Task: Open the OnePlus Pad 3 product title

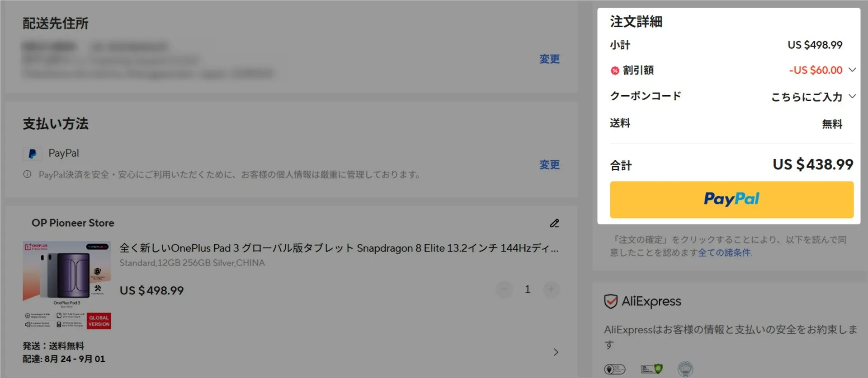Action: pos(339,248)
